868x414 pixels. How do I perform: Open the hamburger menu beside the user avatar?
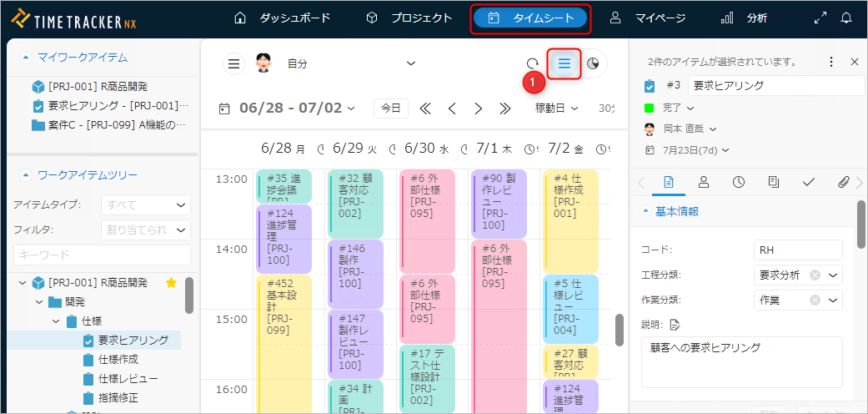(x=234, y=63)
